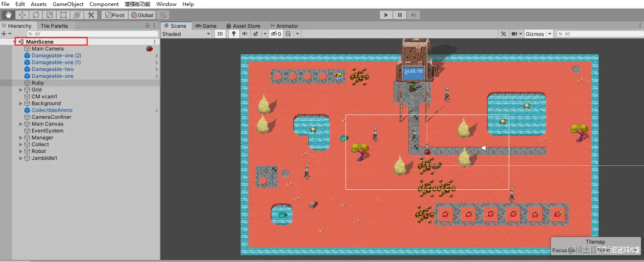Viewport: 644px width, 262px height.
Task: Collapse the MainScene tree
Action: pyautogui.click(x=15, y=42)
